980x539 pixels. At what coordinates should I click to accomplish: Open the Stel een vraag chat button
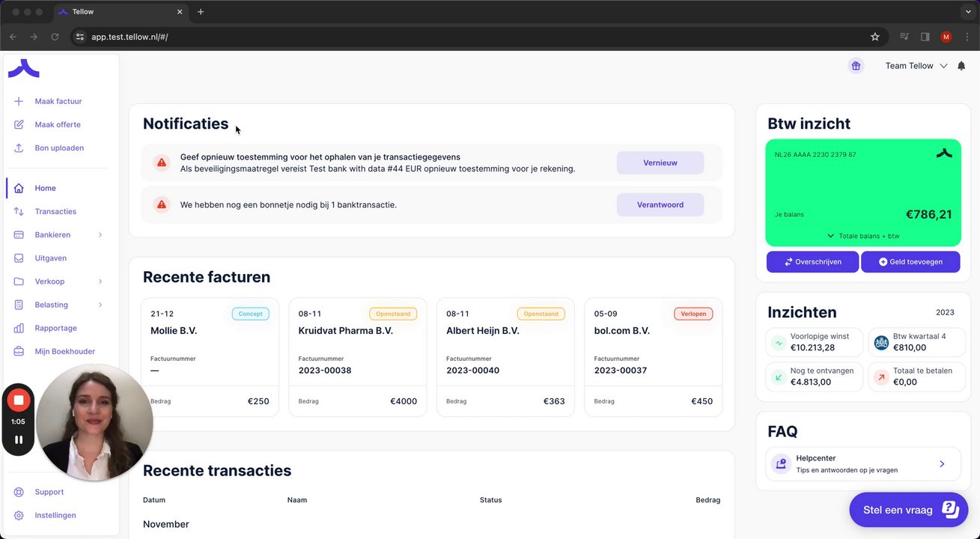(x=909, y=510)
